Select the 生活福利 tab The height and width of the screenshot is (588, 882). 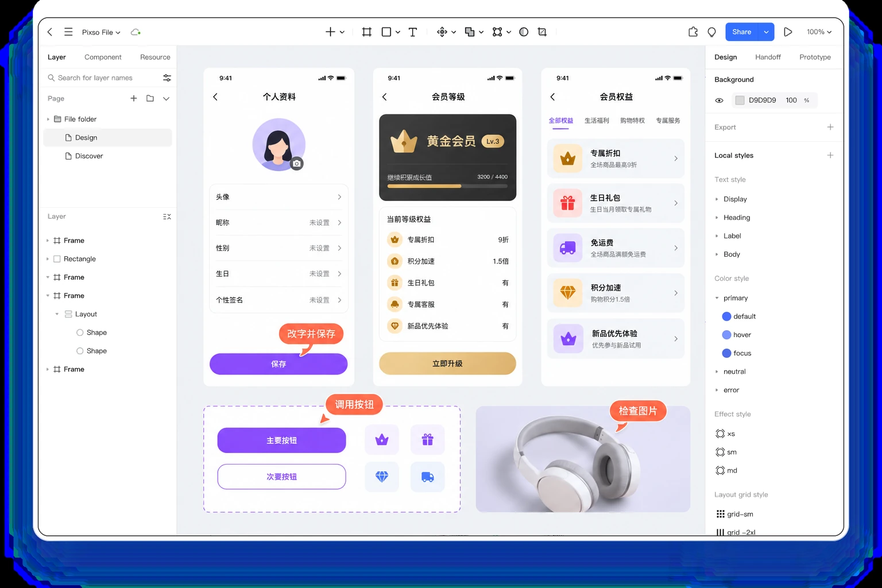point(597,121)
